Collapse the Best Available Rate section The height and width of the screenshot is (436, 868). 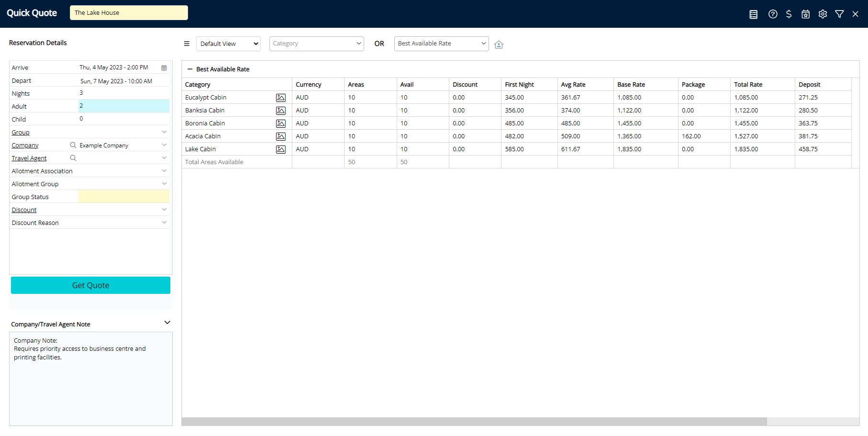pos(190,69)
